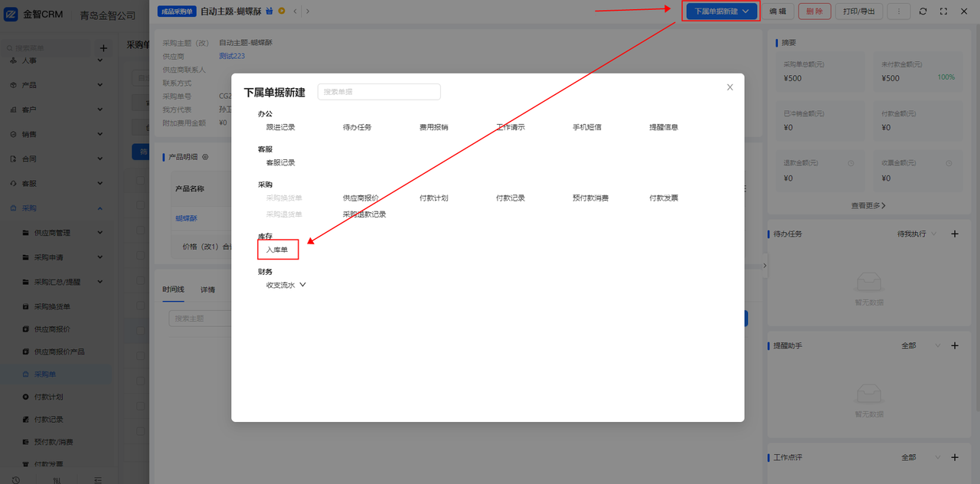Switch to the 详情 tab

point(207,289)
